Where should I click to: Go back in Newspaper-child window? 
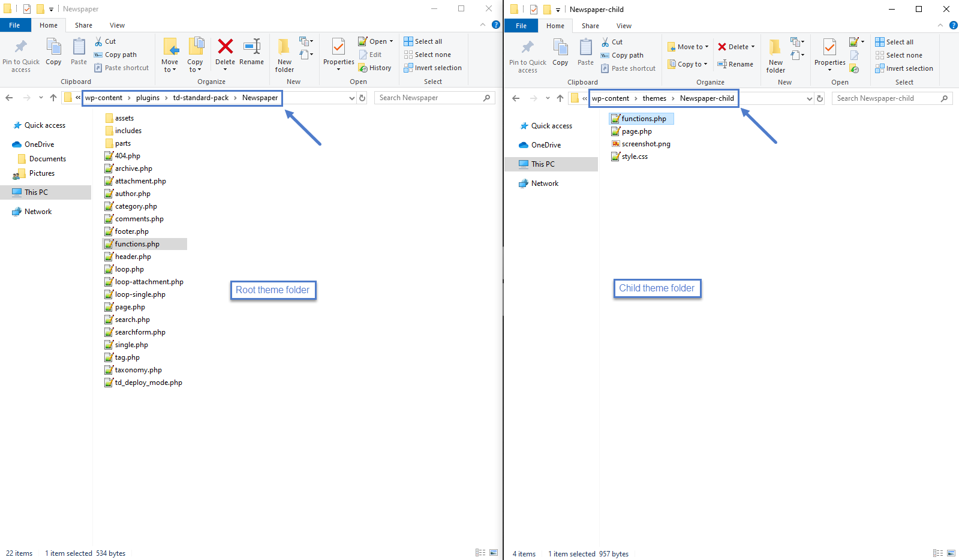pyautogui.click(x=516, y=98)
